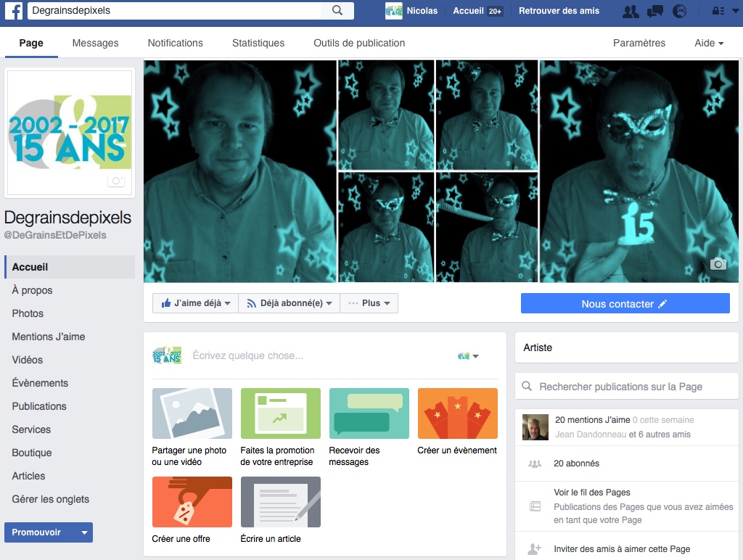The width and height of the screenshot is (743, 560).
Task: Open the friend requests icon
Action: (x=631, y=11)
